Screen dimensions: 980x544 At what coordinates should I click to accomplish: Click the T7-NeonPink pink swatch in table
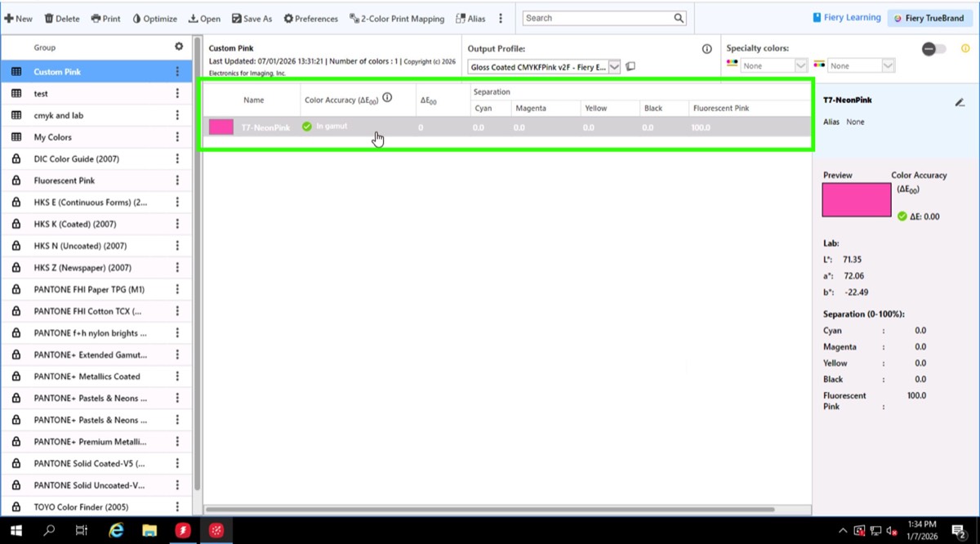(220, 127)
